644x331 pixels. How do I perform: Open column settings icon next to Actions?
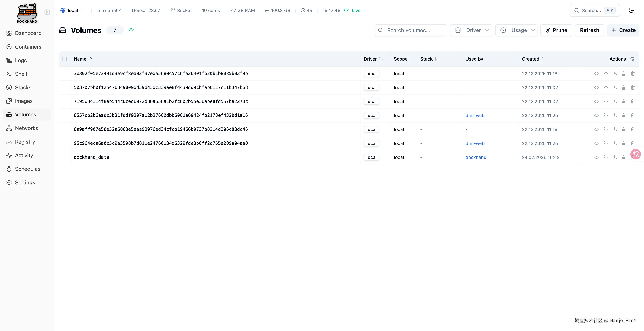632,59
